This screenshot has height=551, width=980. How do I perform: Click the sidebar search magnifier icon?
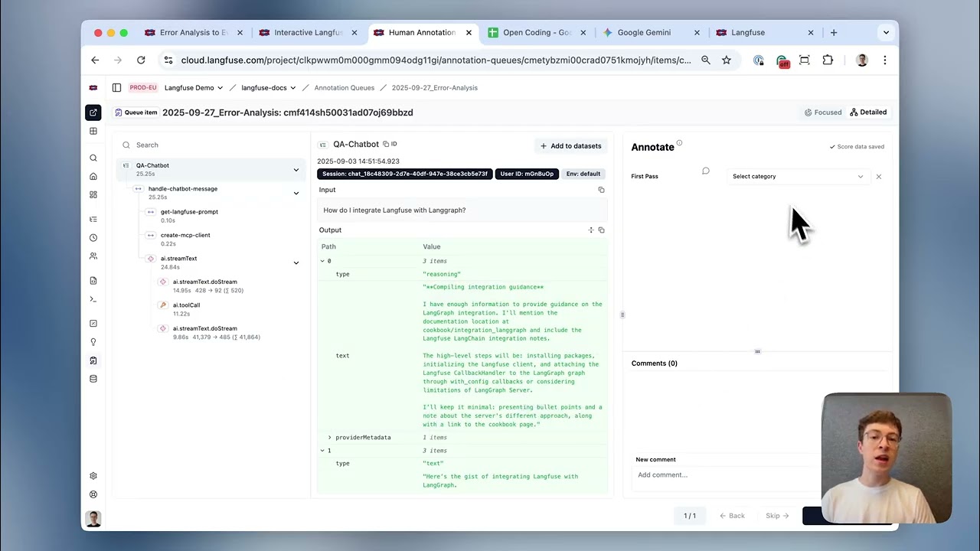coord(93,158)
